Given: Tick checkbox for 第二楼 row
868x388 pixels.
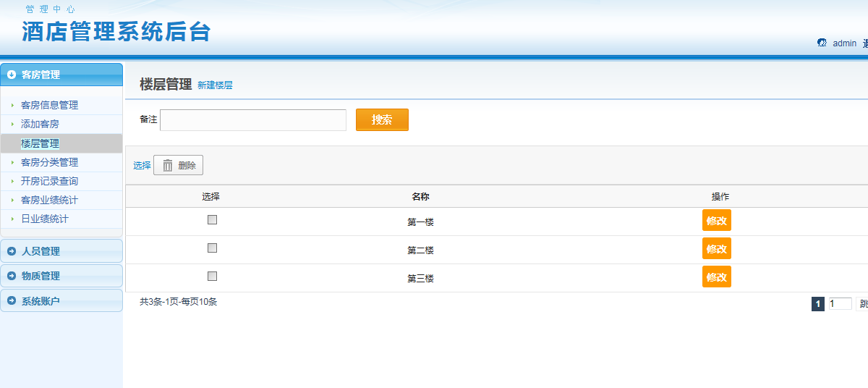Looking at the screenshot, I should pyautogui.click(x=212, y=248).
